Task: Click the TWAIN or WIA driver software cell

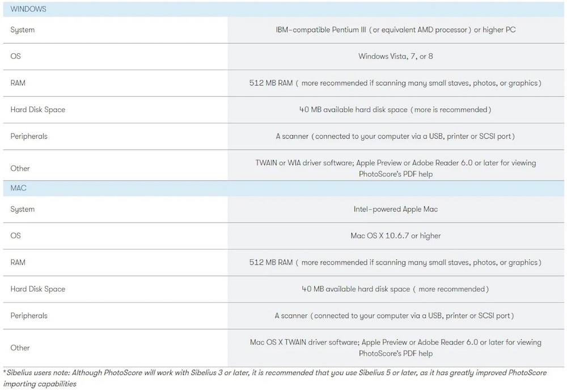Action: (x=395, y=168)
